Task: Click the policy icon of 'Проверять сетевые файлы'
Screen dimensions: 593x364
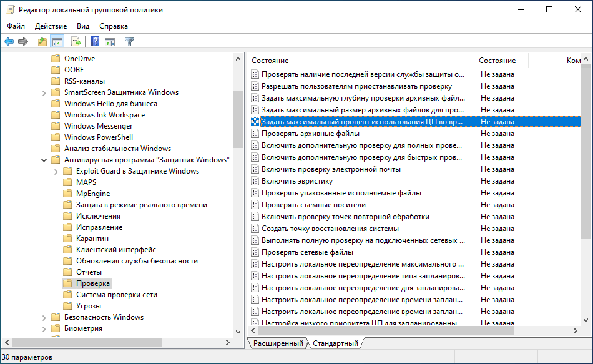Action: tap(255, 252)
